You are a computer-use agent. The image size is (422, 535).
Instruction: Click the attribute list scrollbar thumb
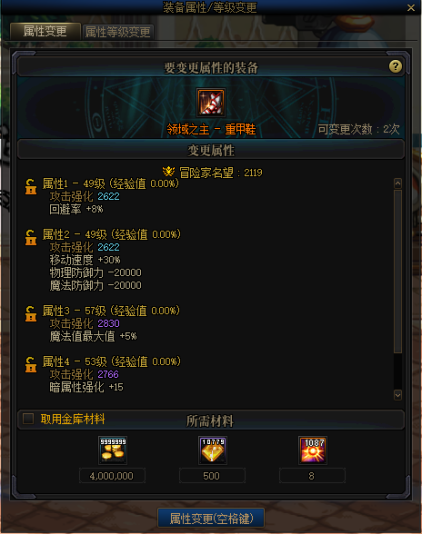click(x=398, y=271)
